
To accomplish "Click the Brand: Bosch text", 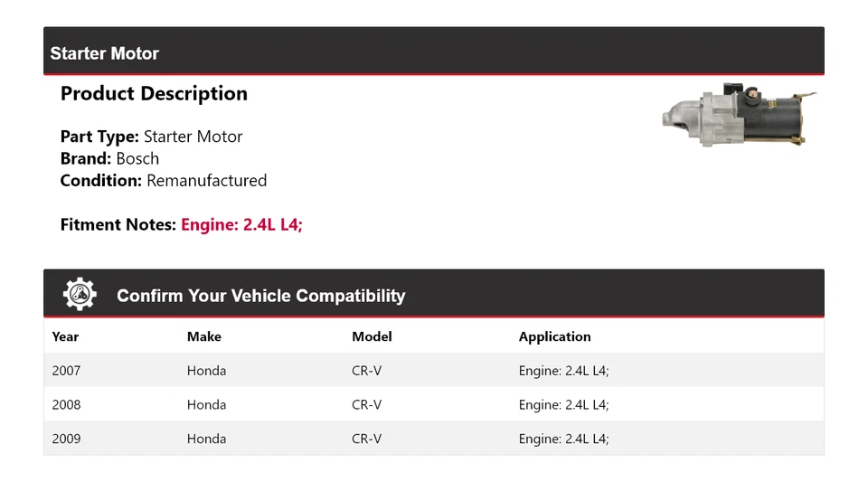I will [109, 158].
